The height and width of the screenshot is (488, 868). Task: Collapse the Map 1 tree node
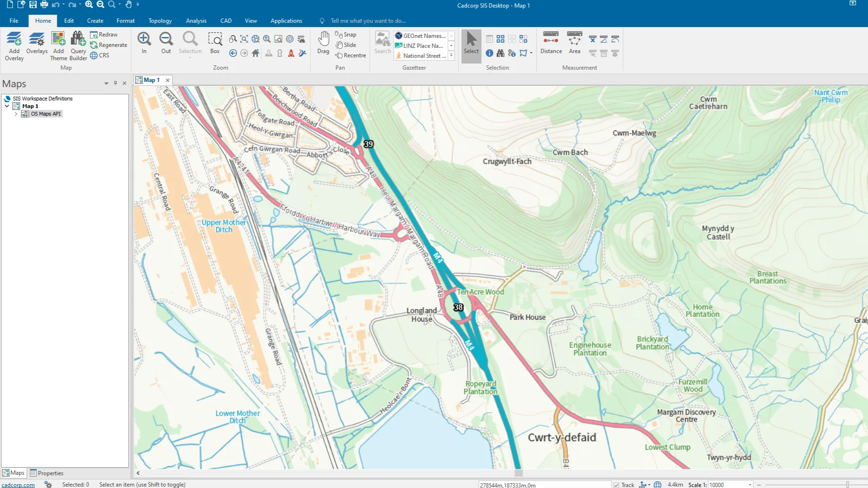pyautogui.click(x=7, y=106)
